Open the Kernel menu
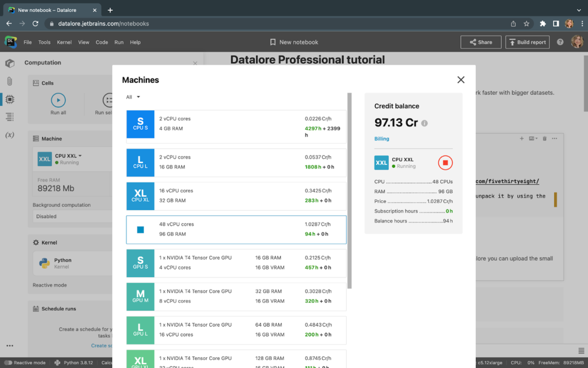Image resolution: width=588 pixels, height=368 pixels. [64, 42]
